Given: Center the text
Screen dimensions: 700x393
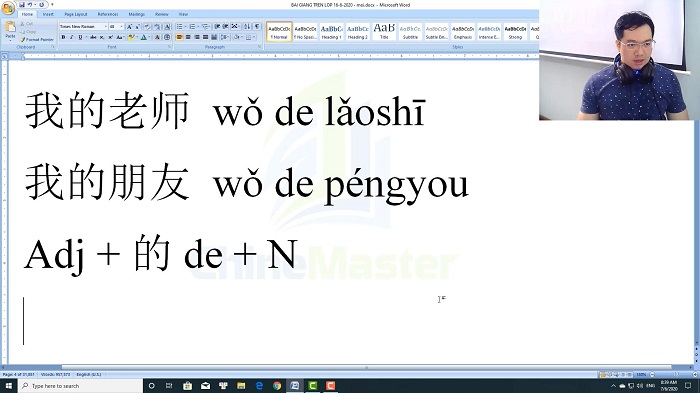Looking at the screenshot, I should [188, 38].
